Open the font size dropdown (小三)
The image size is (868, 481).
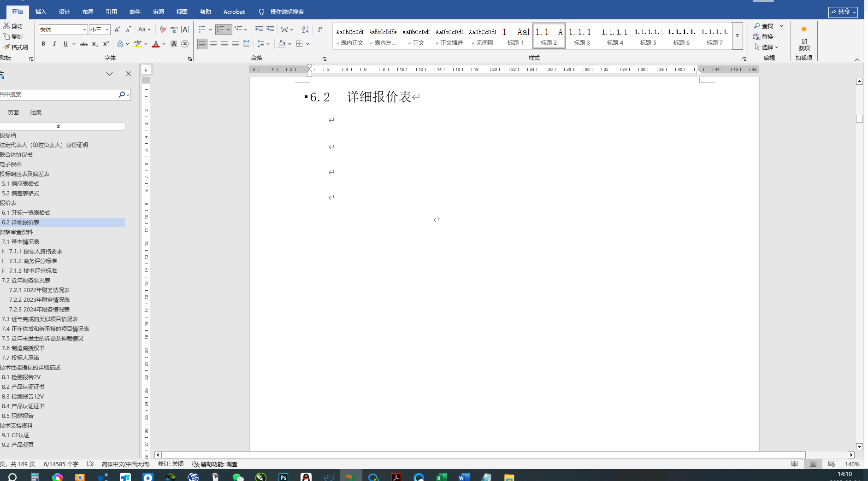tap(107, 30)
